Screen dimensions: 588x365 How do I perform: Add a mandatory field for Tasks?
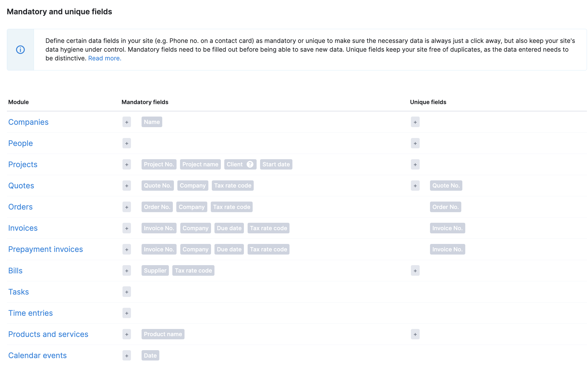coord(127,292)
